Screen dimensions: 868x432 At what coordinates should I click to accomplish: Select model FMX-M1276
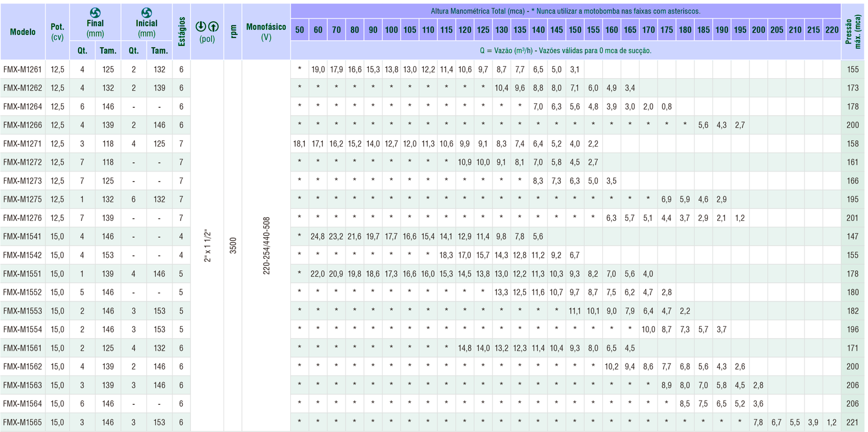coord(22,218)
